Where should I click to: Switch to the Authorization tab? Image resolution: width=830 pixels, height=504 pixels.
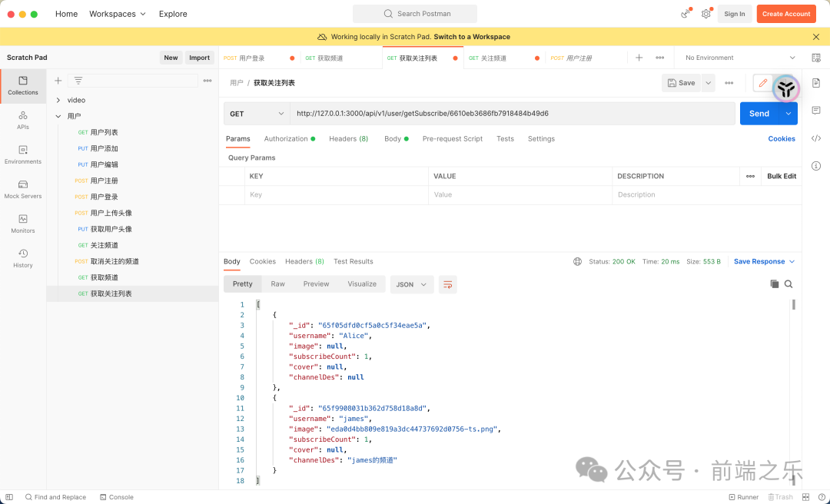click(x=289, y=139)
